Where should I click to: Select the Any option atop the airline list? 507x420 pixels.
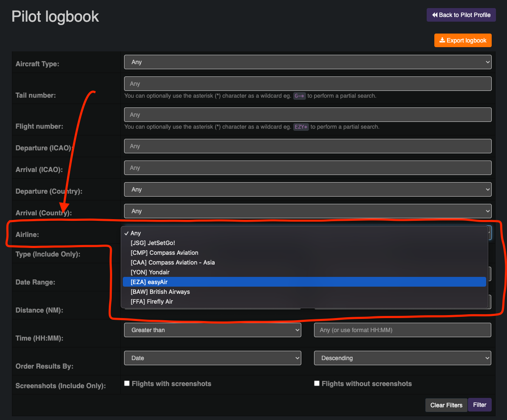(136, 233)
